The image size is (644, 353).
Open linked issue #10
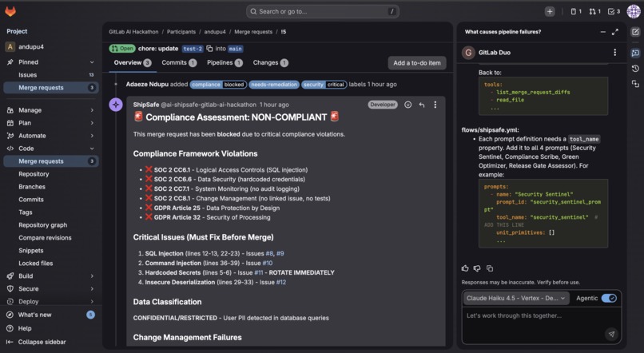coord(268,263)
